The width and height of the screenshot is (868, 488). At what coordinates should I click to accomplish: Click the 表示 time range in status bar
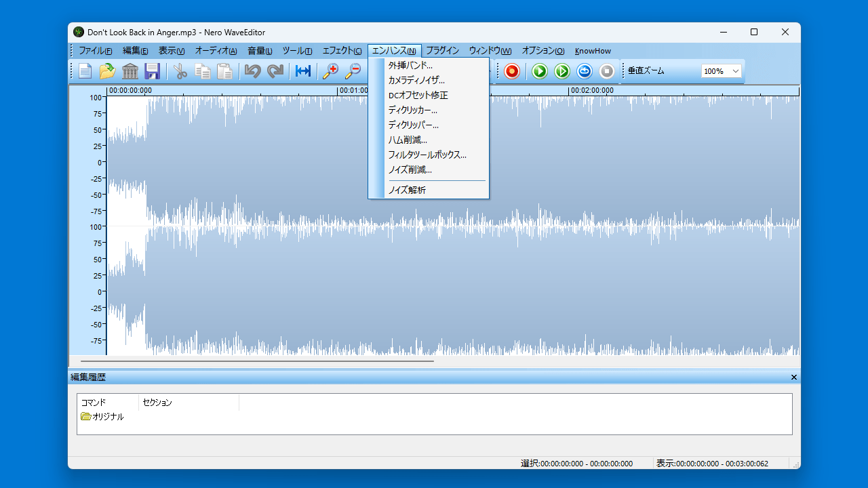point(712,464)
